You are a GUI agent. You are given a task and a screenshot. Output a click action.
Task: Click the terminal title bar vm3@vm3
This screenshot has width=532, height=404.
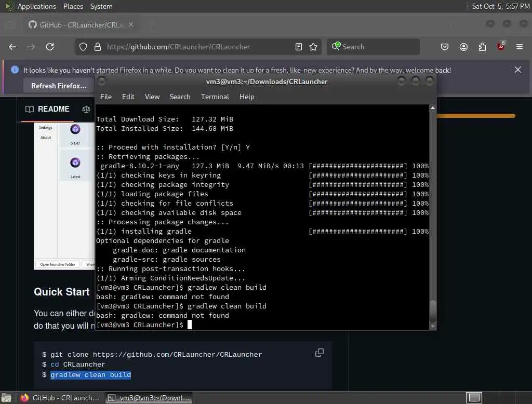pyautogui.click(x=267, y=82)
